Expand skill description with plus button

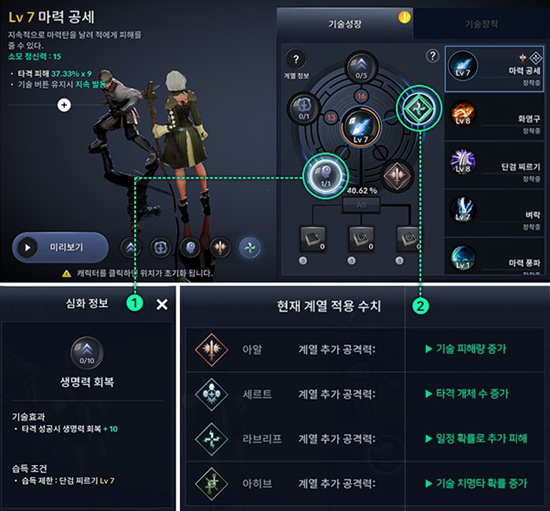(64, 105)
